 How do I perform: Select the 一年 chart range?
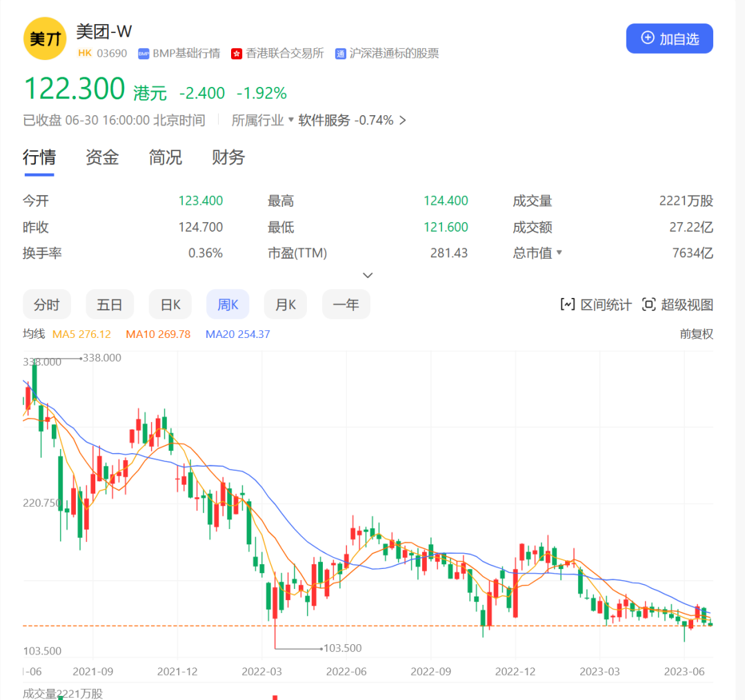pyautogui.click(x=346, y=305)
